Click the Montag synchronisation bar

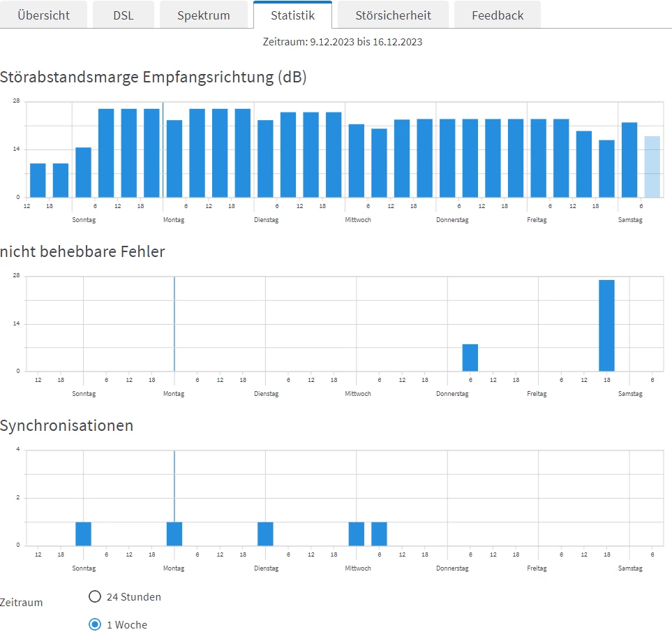174,534
